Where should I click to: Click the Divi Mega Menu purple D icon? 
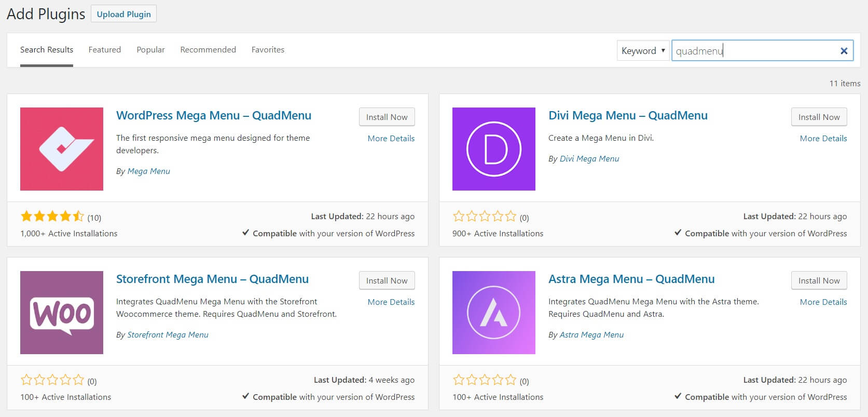tap(494, 149)
